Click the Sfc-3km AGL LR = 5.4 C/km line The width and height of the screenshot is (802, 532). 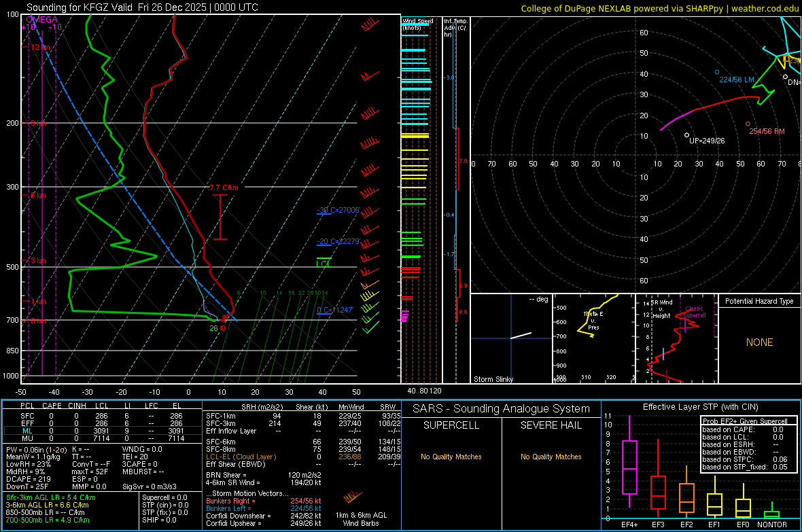point(51,498)
